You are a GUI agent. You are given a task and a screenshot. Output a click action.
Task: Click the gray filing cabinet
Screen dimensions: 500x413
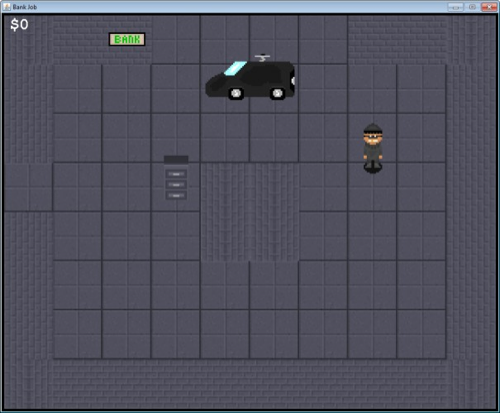[176, 178]
